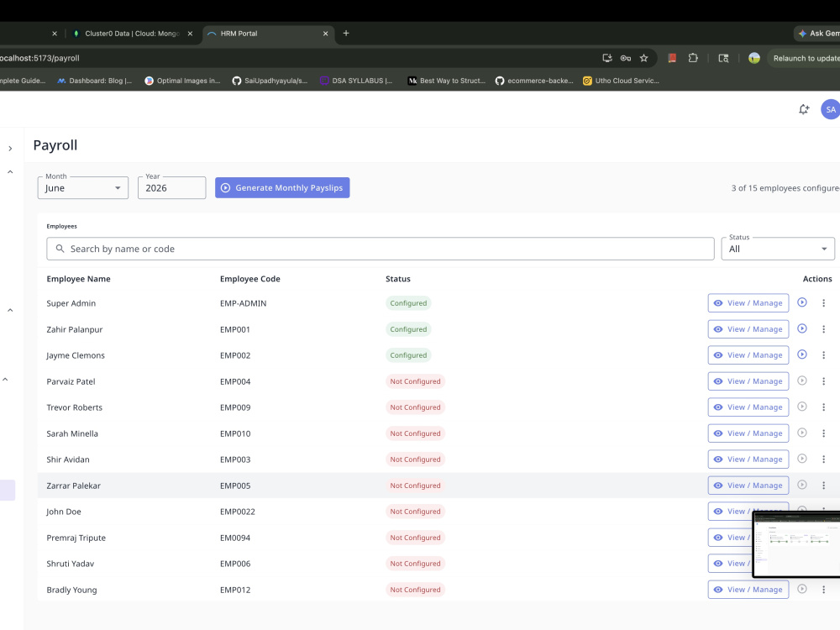The image size is (840, 630).
Task: Collapse the first sidebar section chevron
Action: pos(10,172)
